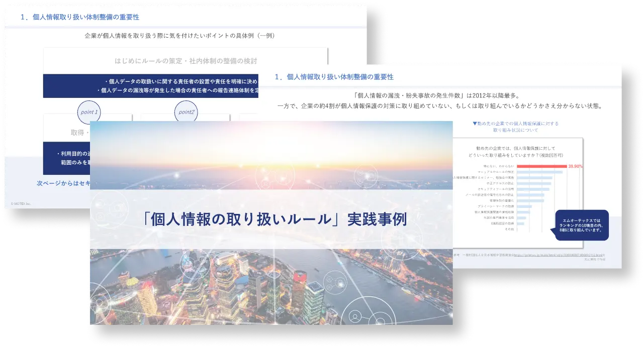Select the cover slide title 「個人情報の取り扱いルール」実践事例

pyautogui.click(x=274, y=219)
